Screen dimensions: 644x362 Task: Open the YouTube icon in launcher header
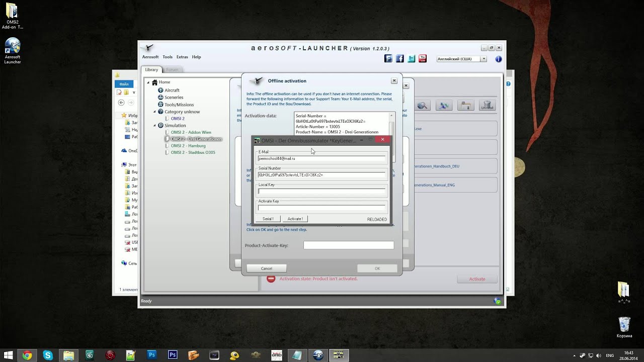click(x=423, y=59)
